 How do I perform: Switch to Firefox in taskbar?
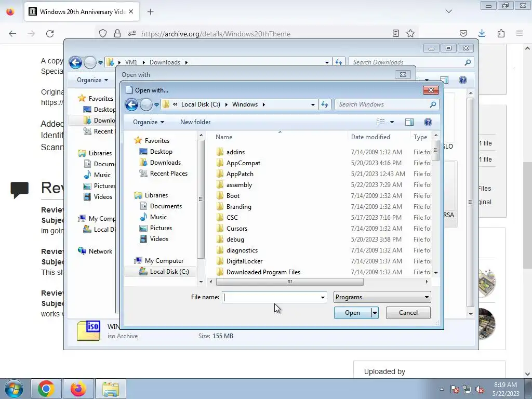click(78, 389)
